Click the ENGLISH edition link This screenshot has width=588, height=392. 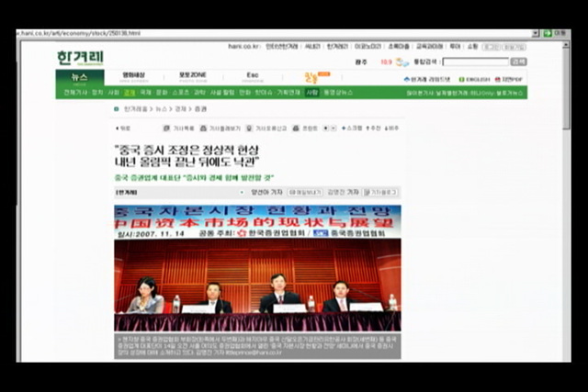477,79
